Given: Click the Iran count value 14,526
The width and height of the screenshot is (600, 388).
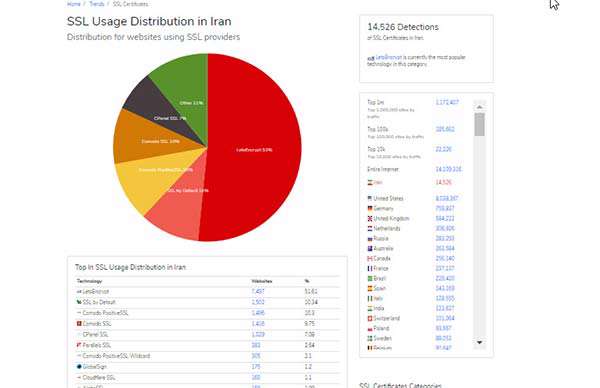Looking at the screenshot, I should click(x=443, y=182).
